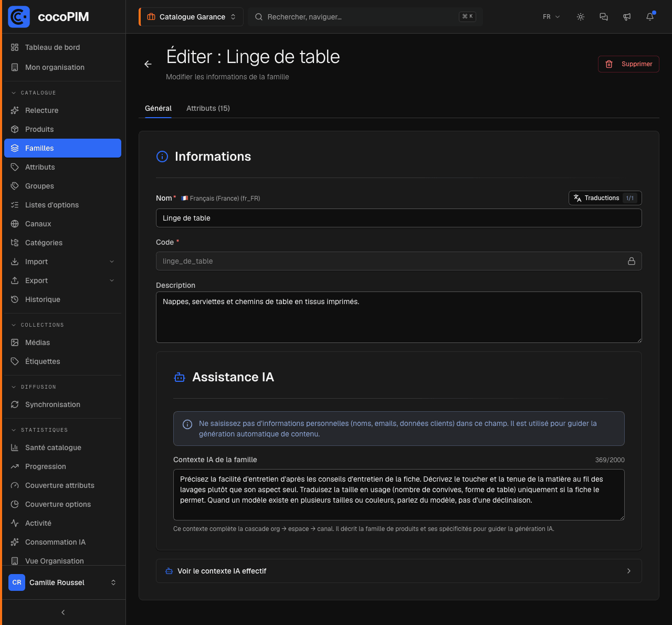Switch to the Attributs (15) tab
The image size is (672, 625).
pos(208,108)
